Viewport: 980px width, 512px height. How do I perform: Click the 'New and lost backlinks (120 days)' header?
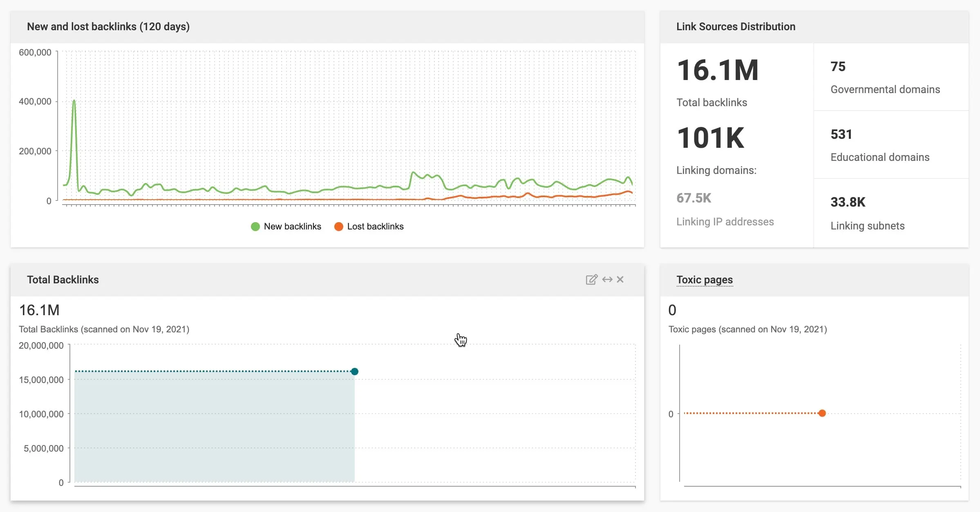click(x=108, y=27)
